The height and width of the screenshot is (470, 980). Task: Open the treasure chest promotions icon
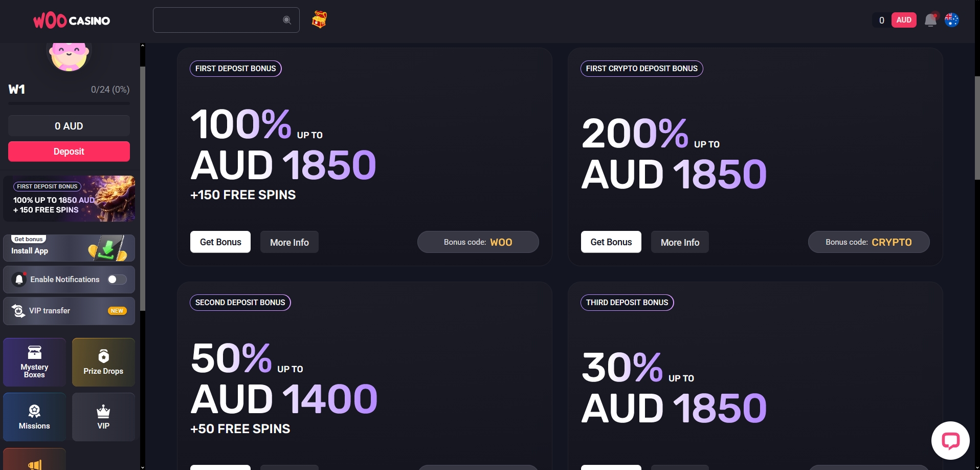[319, 20]
